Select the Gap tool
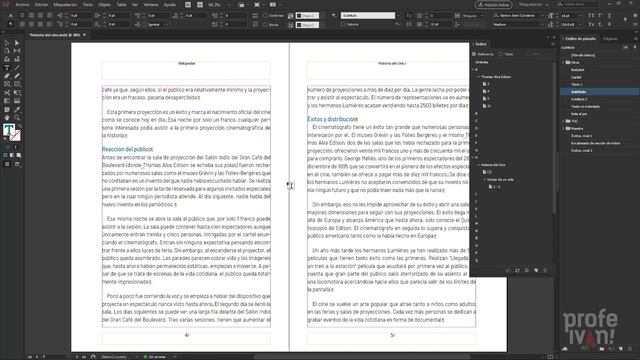 pos(17,51)
